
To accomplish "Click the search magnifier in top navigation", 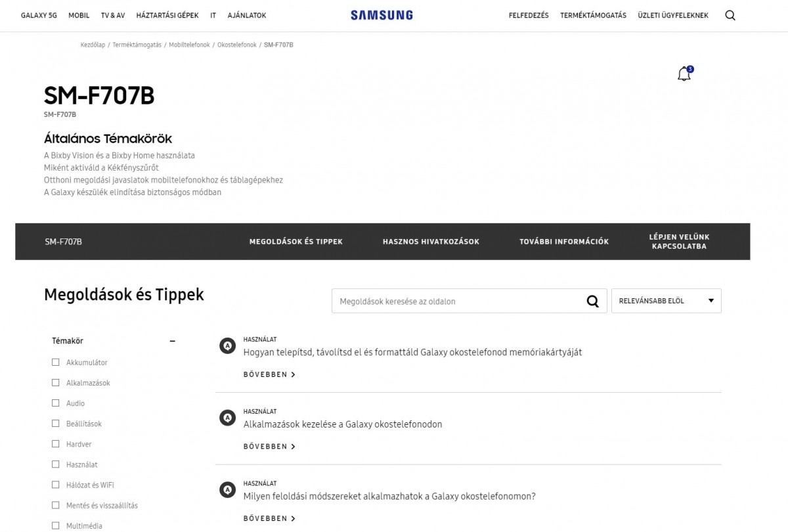I will (x=730, y=16).
